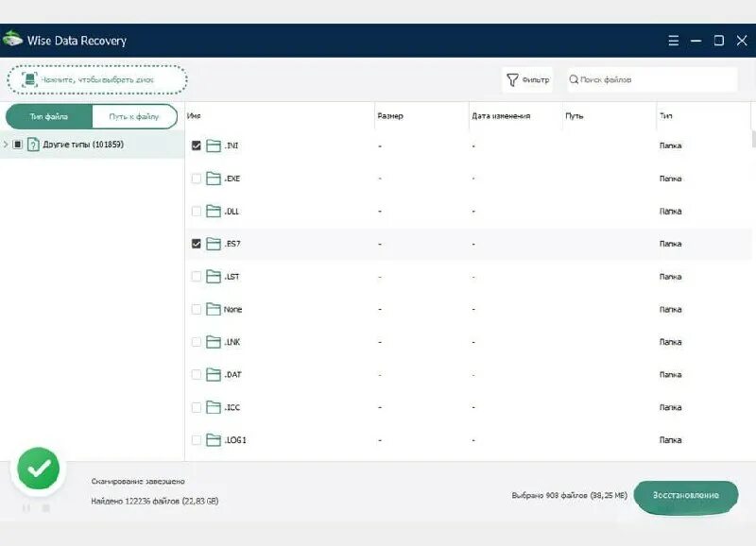The height and width of the screenshot is (546, 756).
Task: Click the funnel filter icon
Action: [x=512, y=79]
